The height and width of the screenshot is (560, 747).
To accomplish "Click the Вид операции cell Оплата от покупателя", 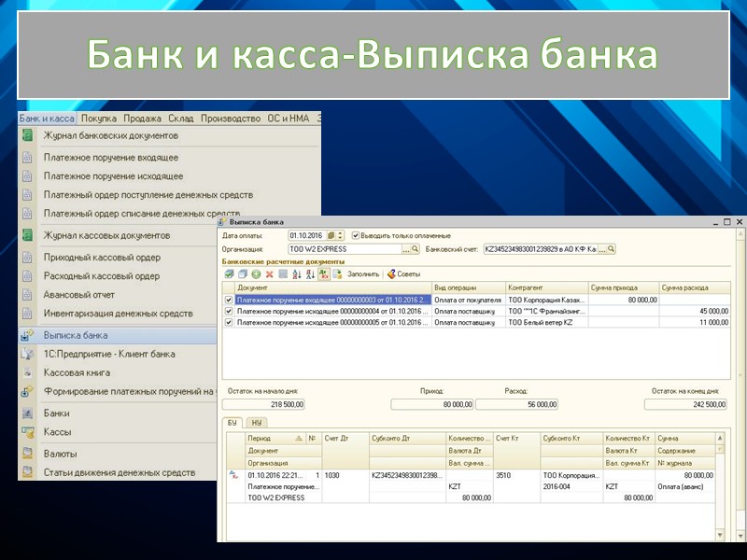I will coord(469,300).
